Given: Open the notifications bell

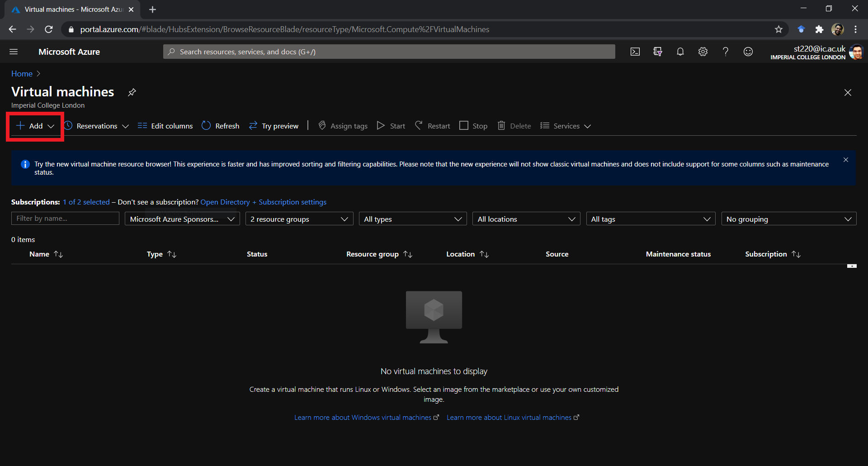Looking at the screenshot, I should point(680,52).
